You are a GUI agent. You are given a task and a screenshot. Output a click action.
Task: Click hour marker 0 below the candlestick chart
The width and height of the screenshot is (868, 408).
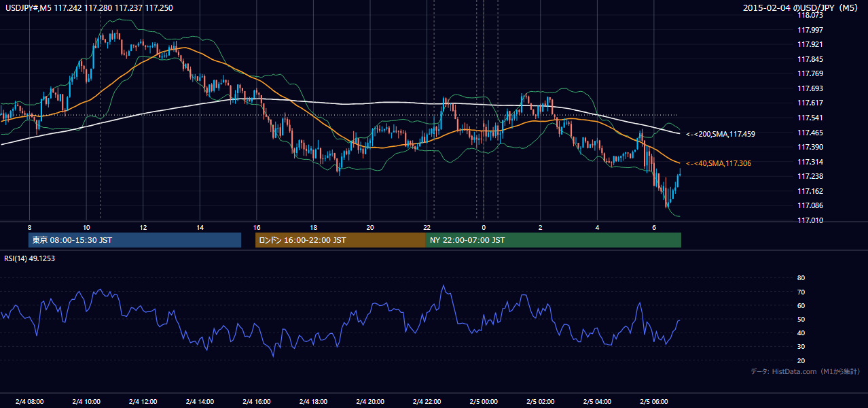click(484, 226)
